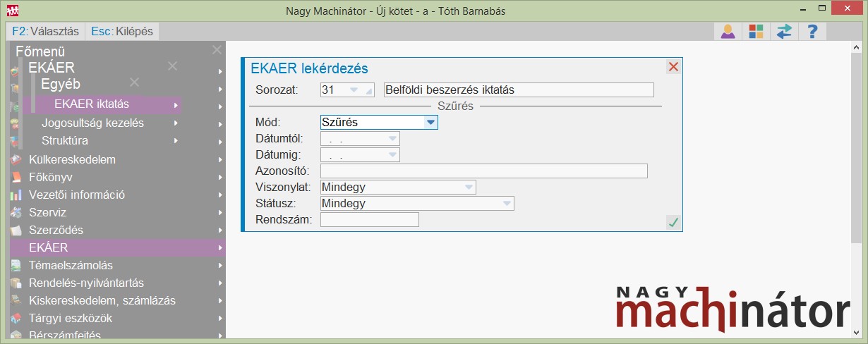Viewport: 868px width, 344px height.
Task: Click the Szerviz tools icon
Action: click(x=16, y=213)
